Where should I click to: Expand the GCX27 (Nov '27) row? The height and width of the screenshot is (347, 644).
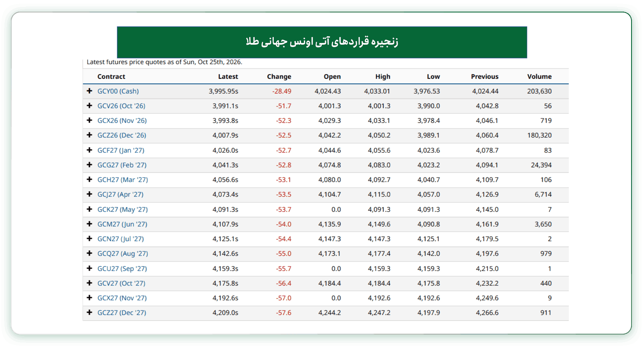(89, 298)
